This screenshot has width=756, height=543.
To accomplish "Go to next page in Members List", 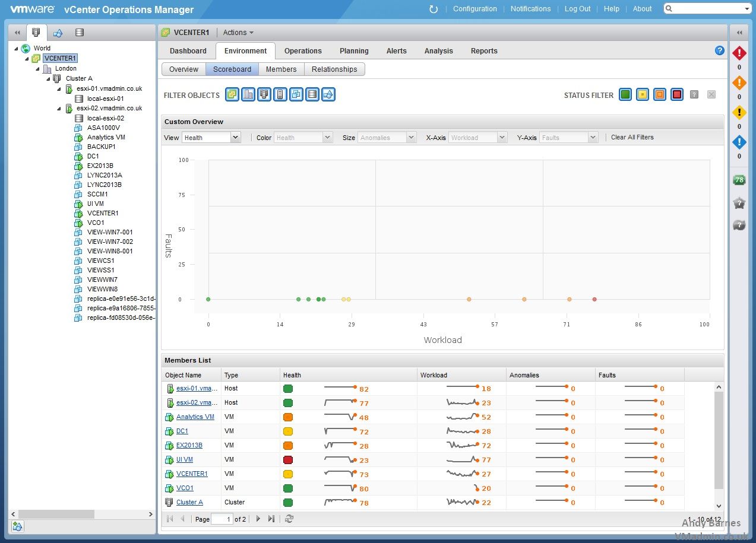I will tap(258, 519).
